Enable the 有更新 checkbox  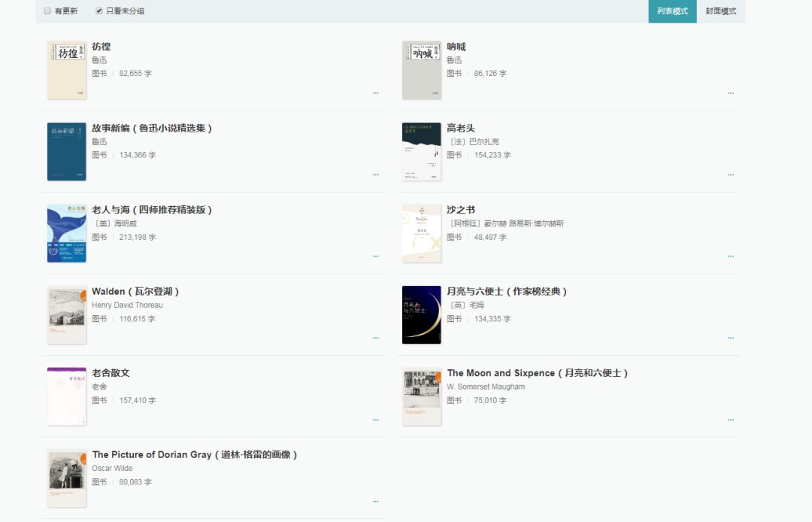pyautogui.click(x=47, y=11)
